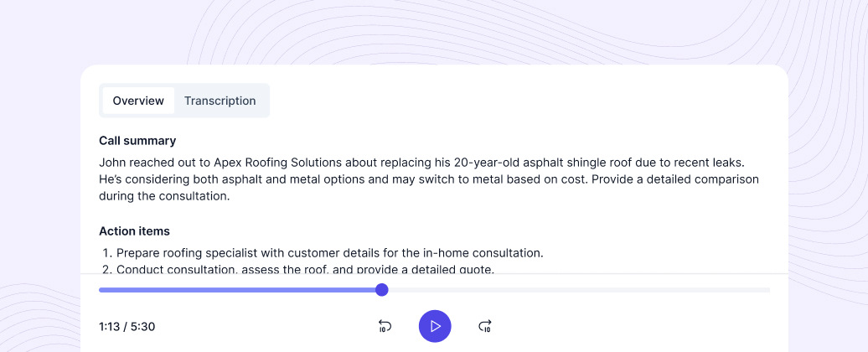Click the last summary line reading during the consultation
The width and height of the screenshot is (868, 352).
(163, 197)
